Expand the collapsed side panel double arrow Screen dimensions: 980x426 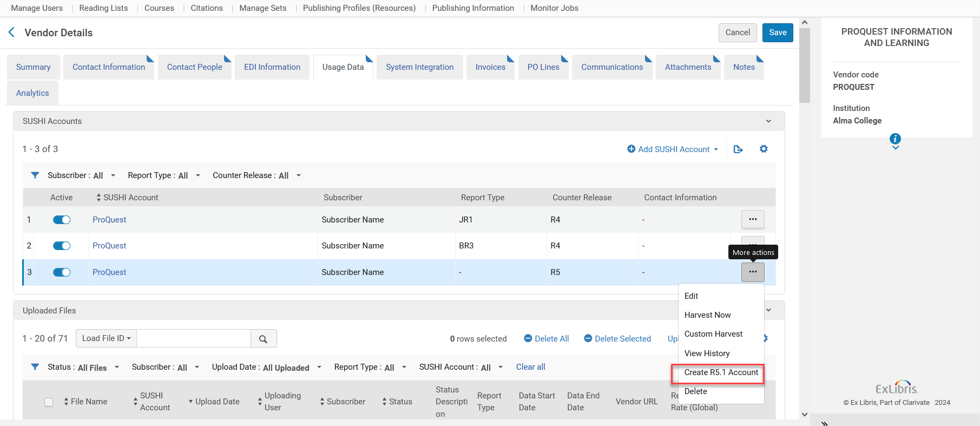click(825, 423)
